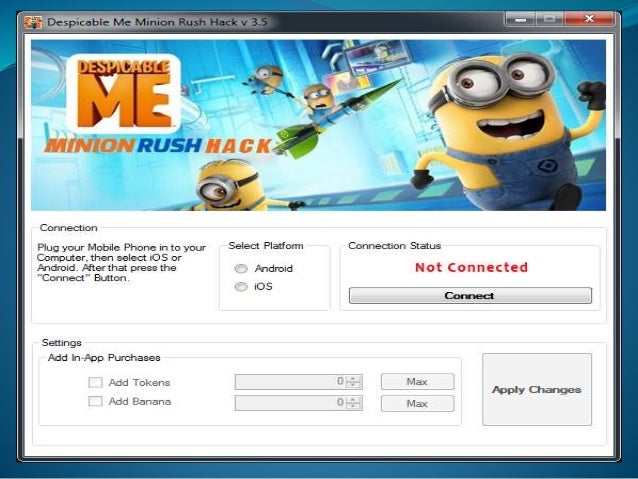This screenshot has width=638, height=479.
Task: Decrease the banana amount with the down arrow
Action: [x=354, y=406]
